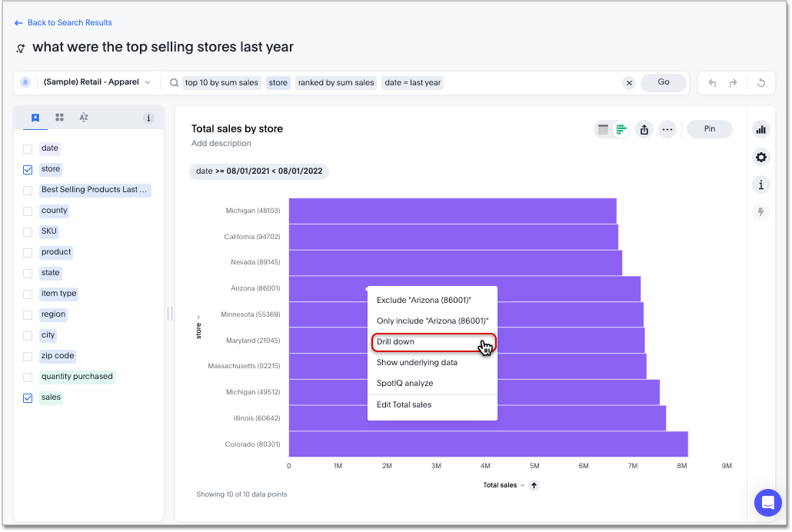Open the share/export icon above the chart
The width and height of the screenshot is (792, 532).
tap(644, 130)
